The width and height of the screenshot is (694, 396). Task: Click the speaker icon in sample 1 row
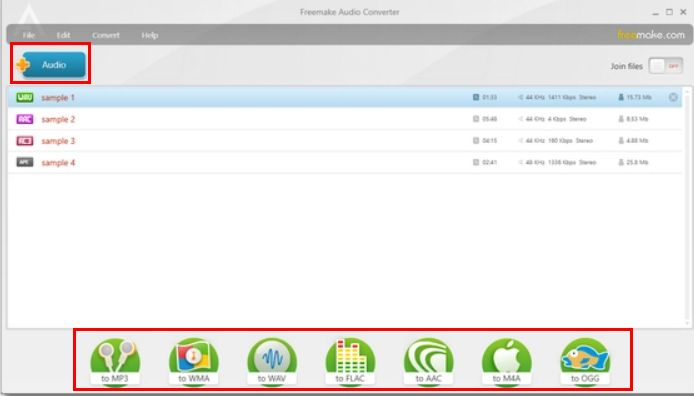pos(520,97)
